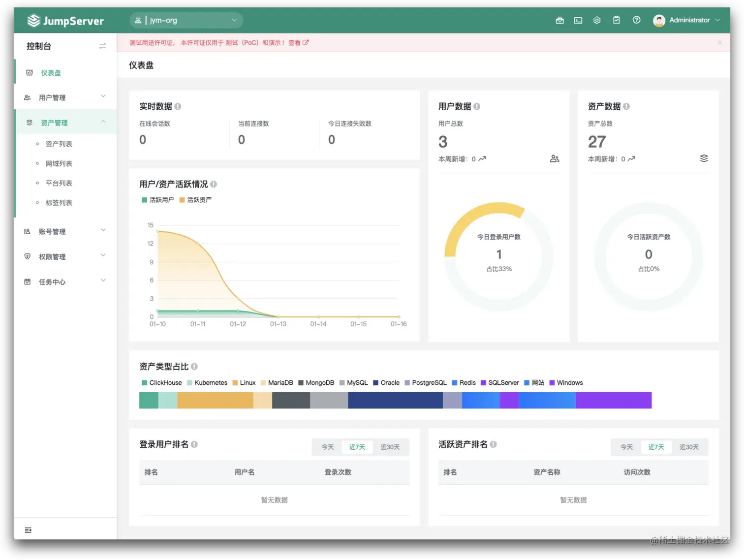The image size is (744, 560).
Task: Click info icon next to 用户/资产活跃情况
Action: (x=214, y=184)
